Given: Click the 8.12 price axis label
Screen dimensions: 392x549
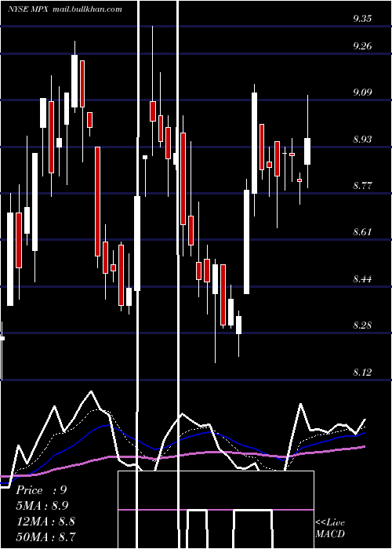Looking at the screenshot, I should coord(362,373).
